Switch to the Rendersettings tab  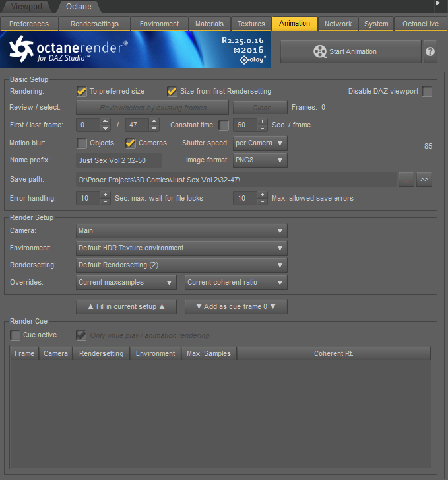coord(94,24)
